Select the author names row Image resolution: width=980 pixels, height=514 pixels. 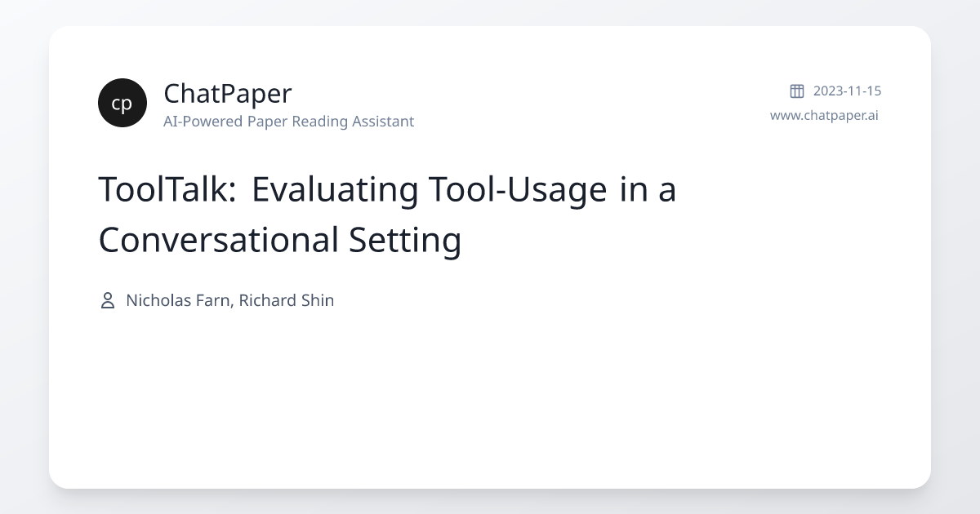tap(229, 300)
